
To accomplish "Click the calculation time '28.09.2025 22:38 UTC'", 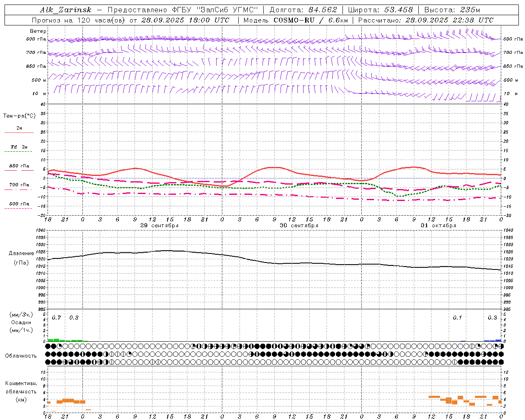I will [x=449, y=20].
